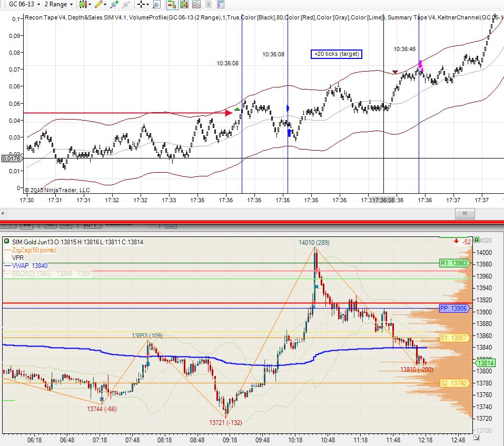Click the ZigZag(50 points) indicator label
This screenshot has height=446, width=504.
(34, 250)
